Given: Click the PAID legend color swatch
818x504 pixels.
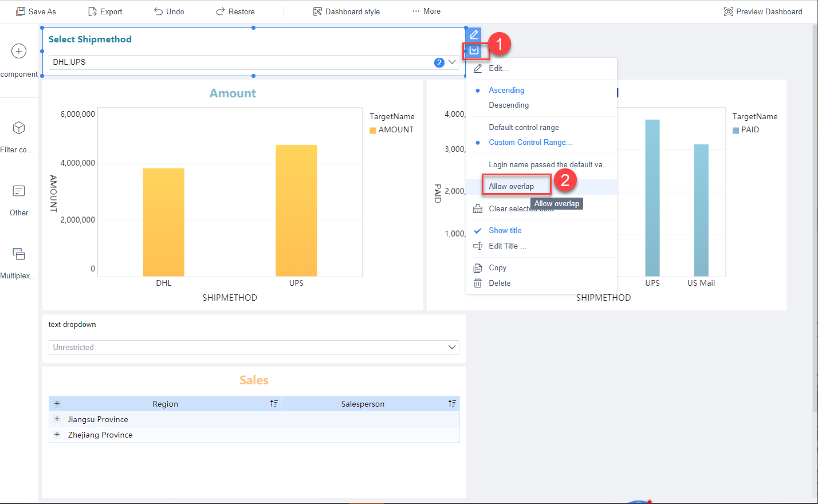Looking at the screenshot, I should tap(736, 130).
